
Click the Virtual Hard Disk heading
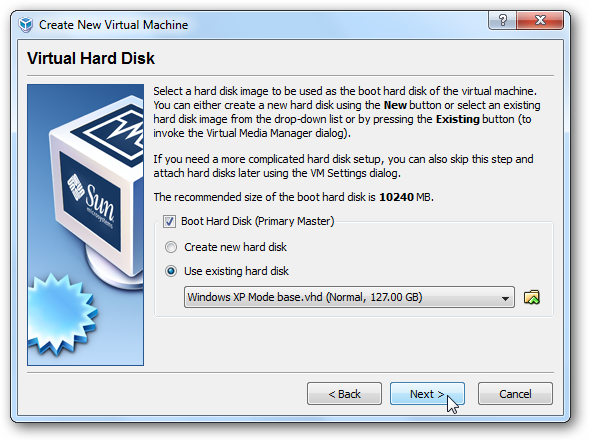pos(91,58)
